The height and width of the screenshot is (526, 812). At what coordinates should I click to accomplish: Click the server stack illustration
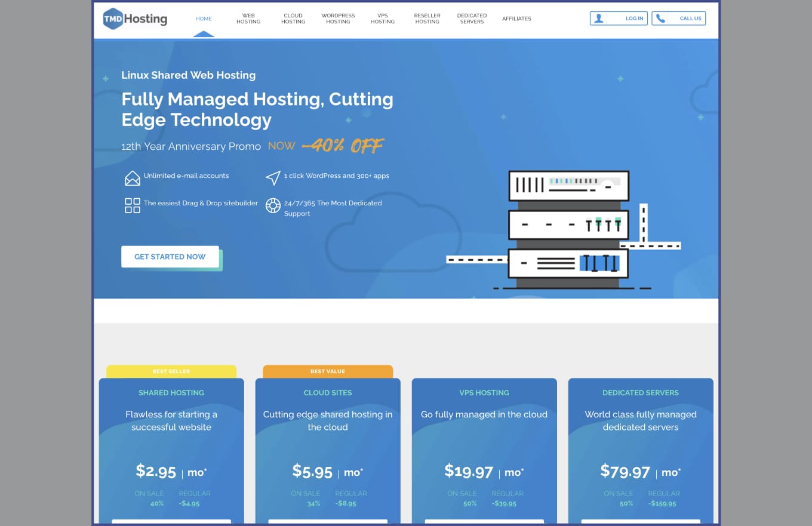point(567,230)
